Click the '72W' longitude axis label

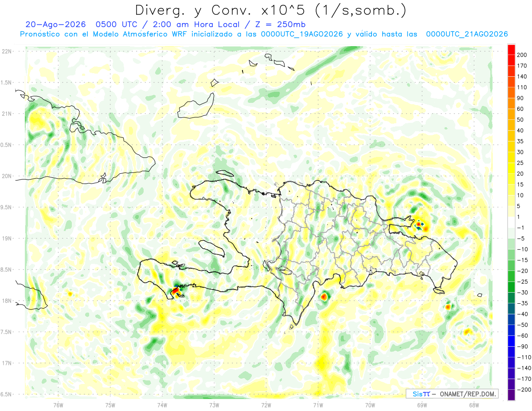266,405
